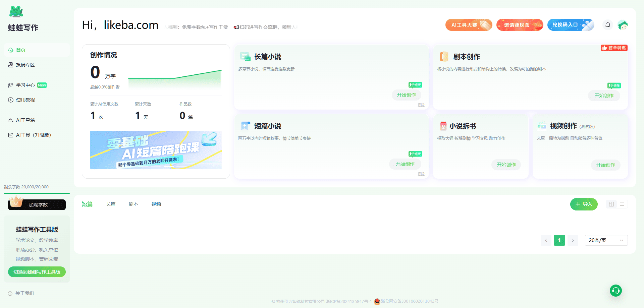This screenshot has width=644, height=308.
Task: Switch to the 长篇 tab
Action: [x=110, y=204]
